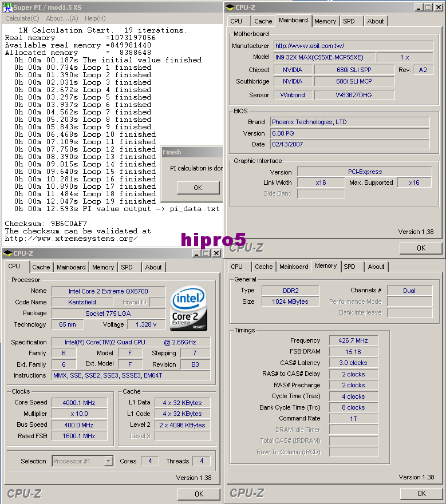Click the BIOS Brand Phoenix Technologies, LTD

(350, 122)
